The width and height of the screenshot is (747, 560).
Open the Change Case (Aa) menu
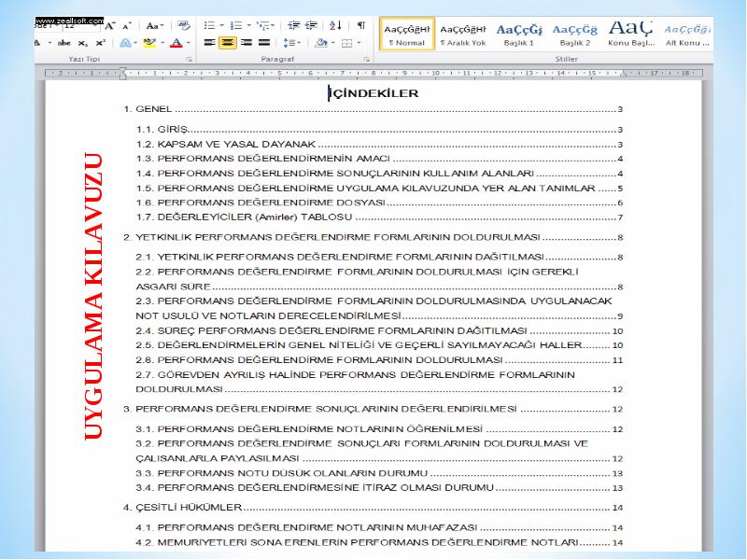pos(154,26)
